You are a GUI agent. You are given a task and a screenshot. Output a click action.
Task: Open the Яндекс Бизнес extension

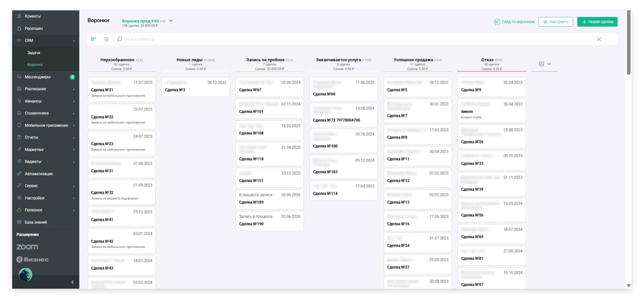pyautogui.click(x=33, y=259)
